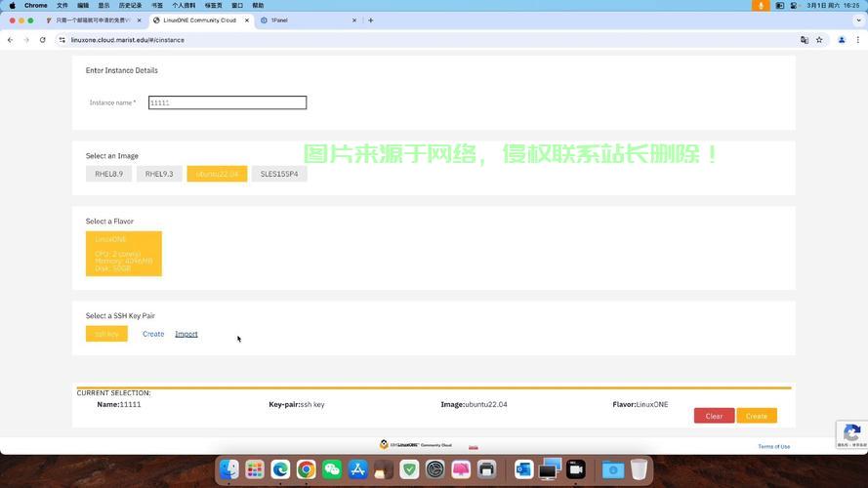Open site information icon in address bar
The width and height of the screenshot is (868, 488).
point(62,40)
